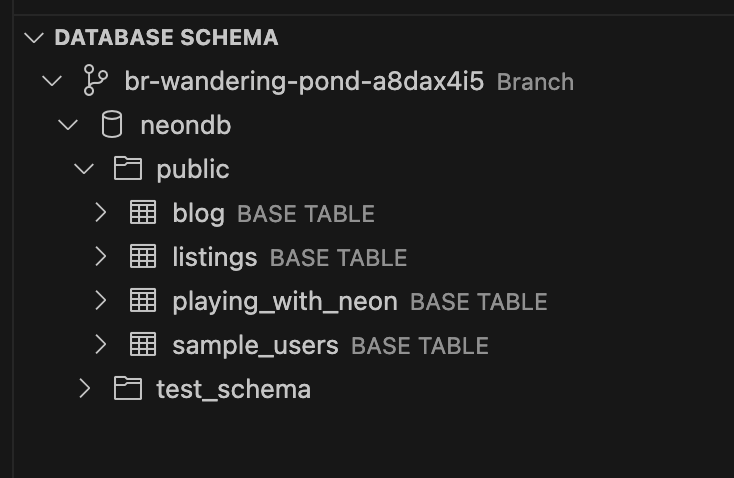
Task: Expand the sample_users table chevron
Action: [x=100, y=345]
